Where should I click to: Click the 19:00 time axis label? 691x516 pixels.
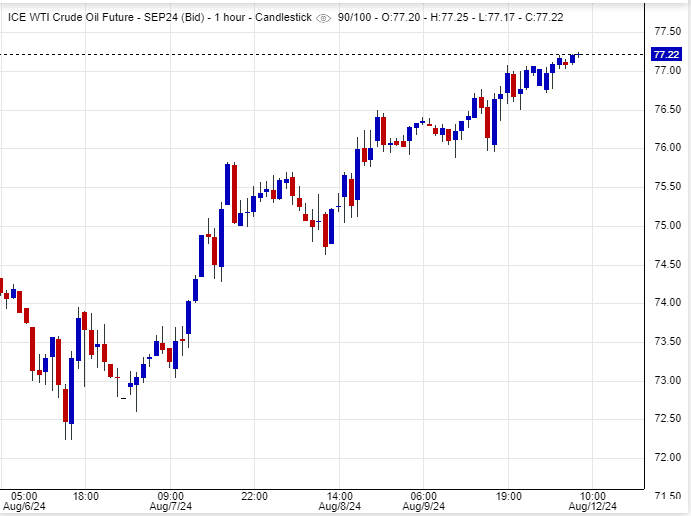(x=508, y=495)
